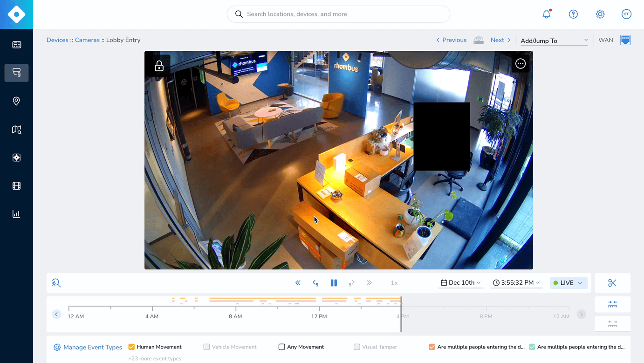Toggle the orange multiple people entering checkbox
Screen dimensions: 644x363
(x=432, y=347)
